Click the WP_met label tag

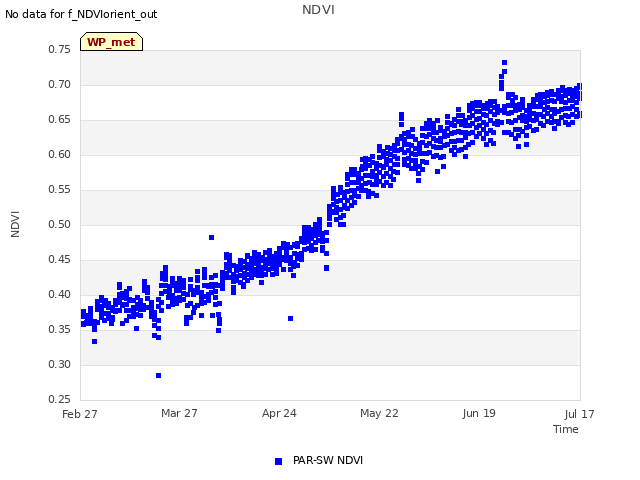[x=111, y=42]
